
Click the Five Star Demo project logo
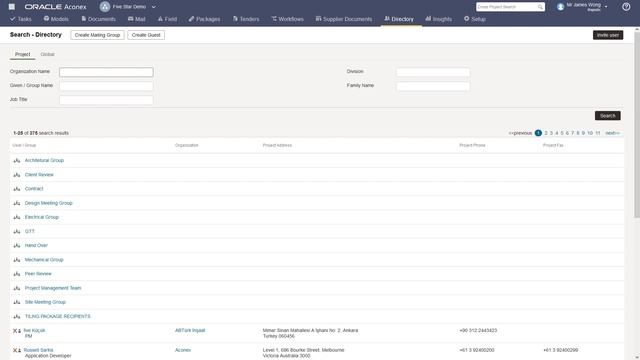click(x=105, y=7)
